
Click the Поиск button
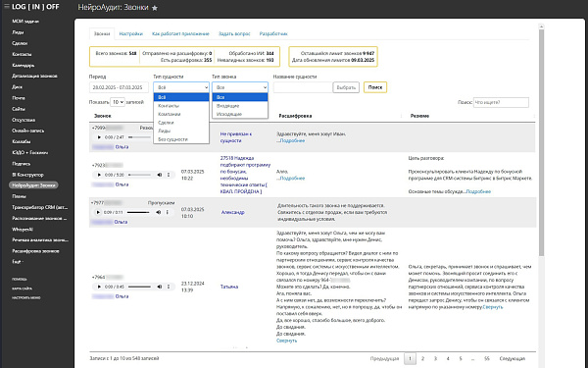point(375,87)
